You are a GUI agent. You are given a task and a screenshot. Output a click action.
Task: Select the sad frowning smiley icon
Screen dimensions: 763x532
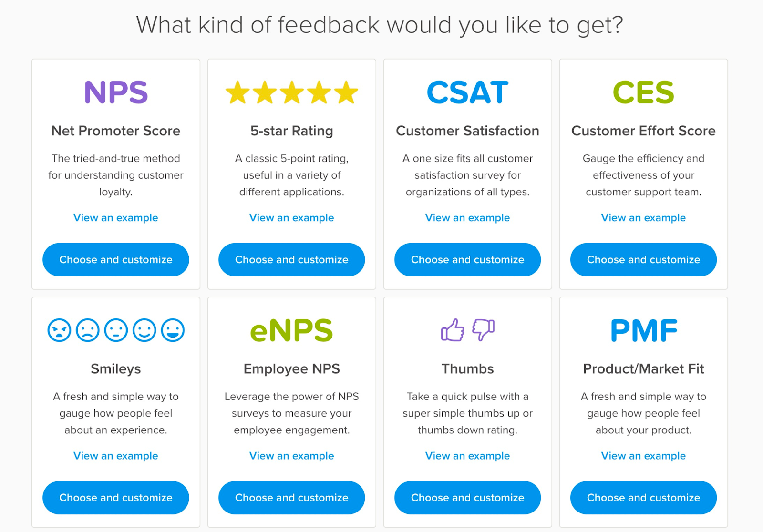coord(88,330)
